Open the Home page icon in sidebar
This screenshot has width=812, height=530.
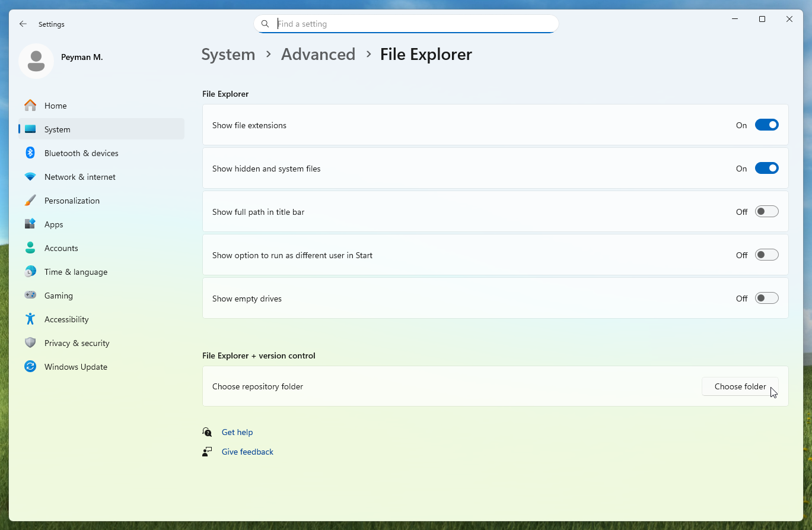pos(30,106)
